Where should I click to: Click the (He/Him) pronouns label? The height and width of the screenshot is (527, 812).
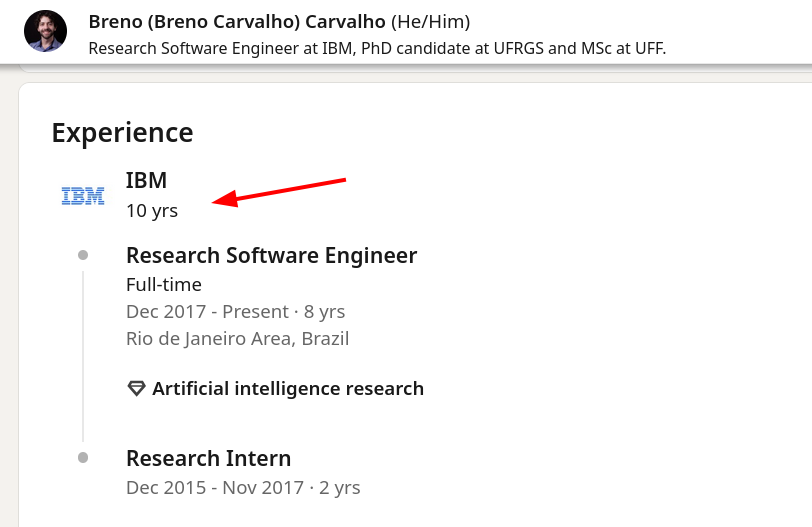[431, 21]
